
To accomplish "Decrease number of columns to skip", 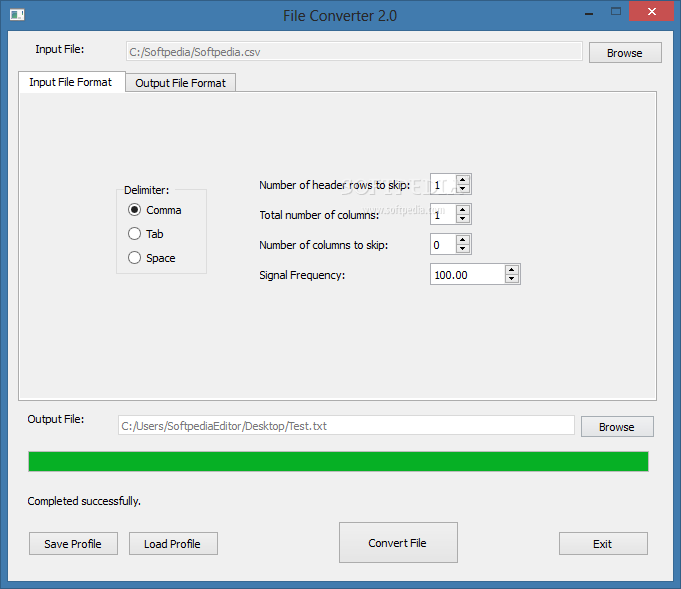I will pyautogui.click(x=463, y=248).
